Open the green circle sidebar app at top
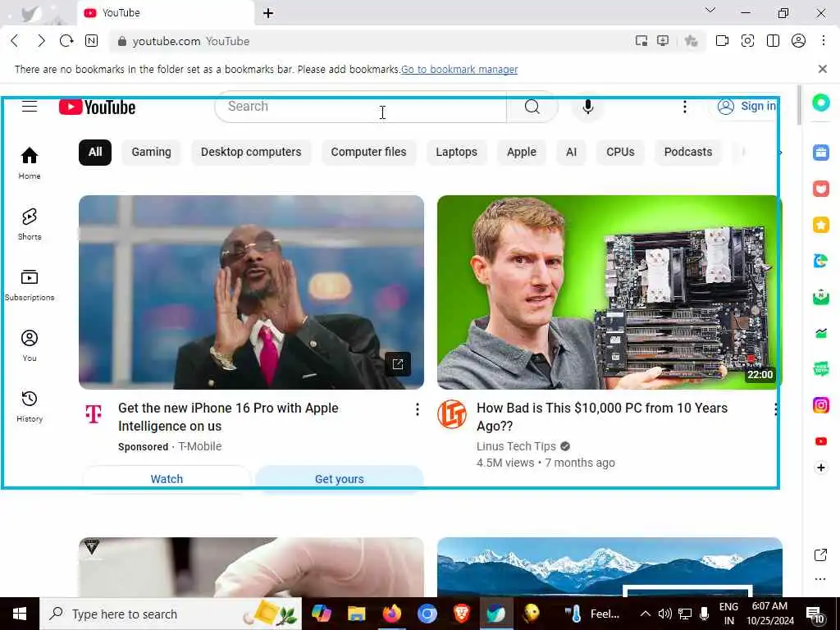Screen dimensions: 840x630 click(820, 103)
